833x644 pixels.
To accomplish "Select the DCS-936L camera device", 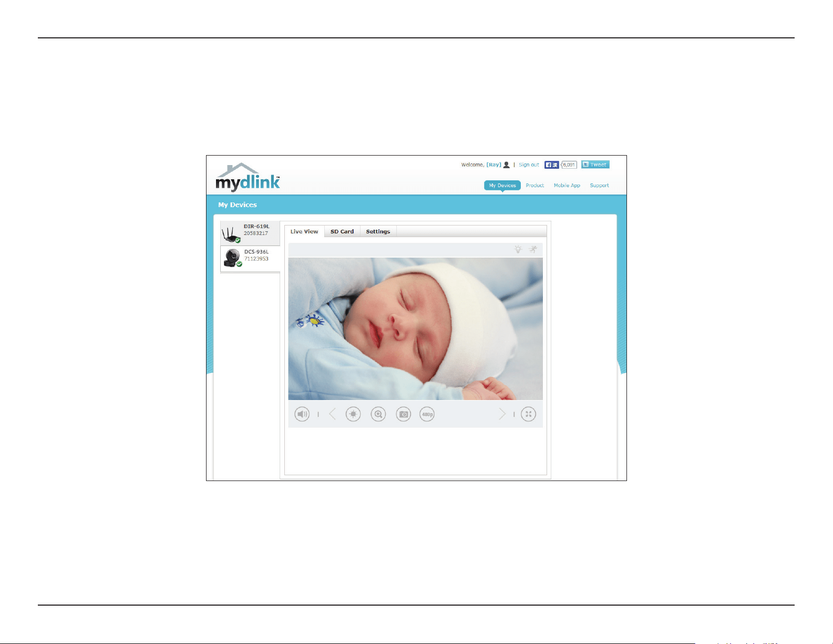I will (250, 258).
